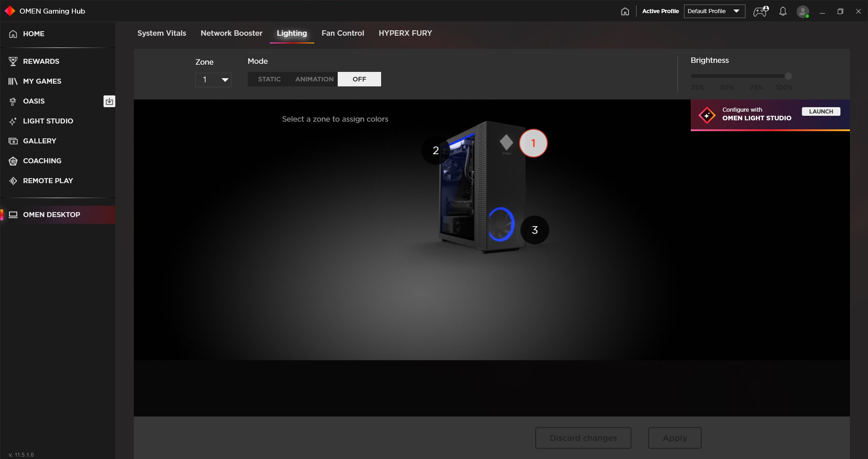Select lighting zone 2 marker
This screenshot has height=459, width=868.
pyautogui.click(x=435, y=151)
